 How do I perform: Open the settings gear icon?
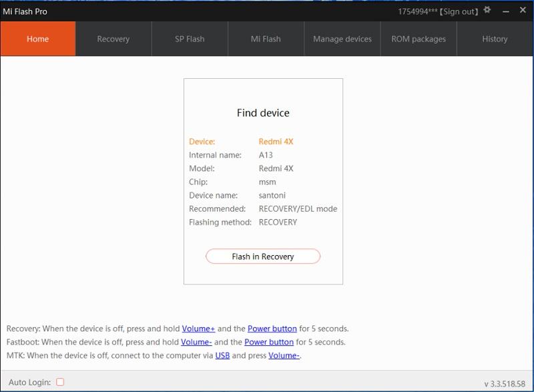487,10
